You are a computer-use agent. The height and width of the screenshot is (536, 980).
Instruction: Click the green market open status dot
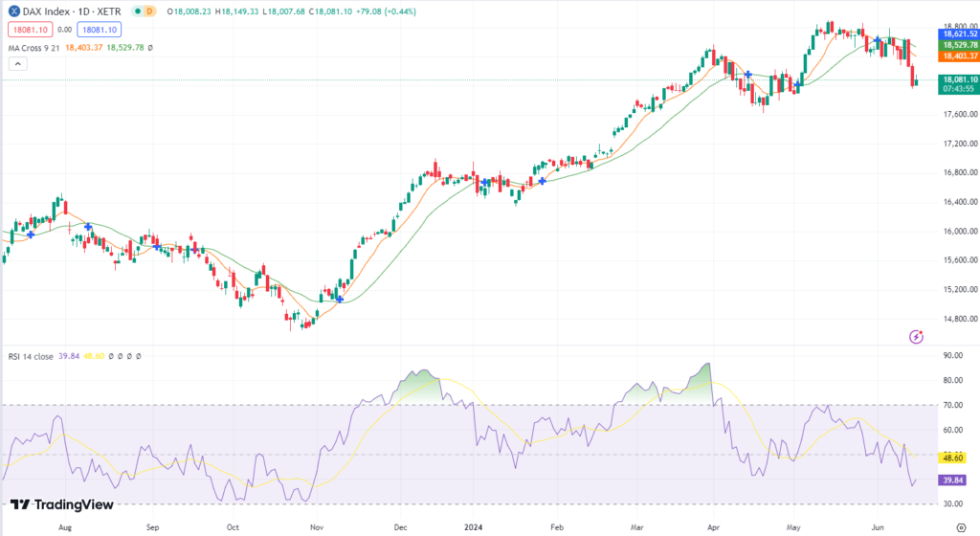[x=137, y=11]
